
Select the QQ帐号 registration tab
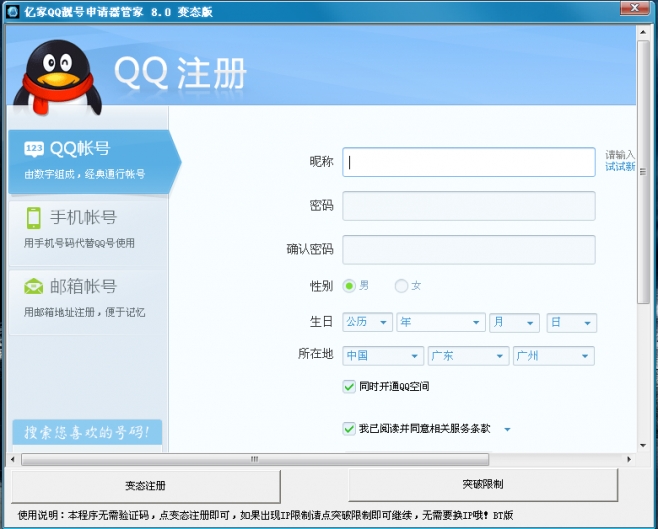click(94, 162)
